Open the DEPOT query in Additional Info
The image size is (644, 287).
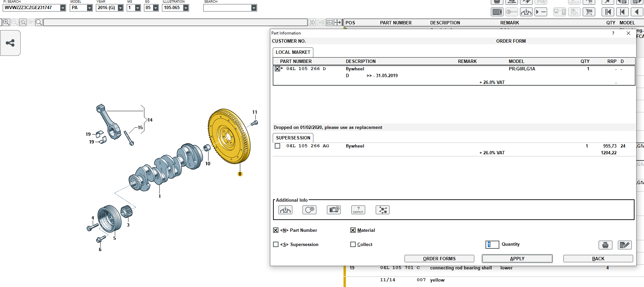tap(358, 210)
